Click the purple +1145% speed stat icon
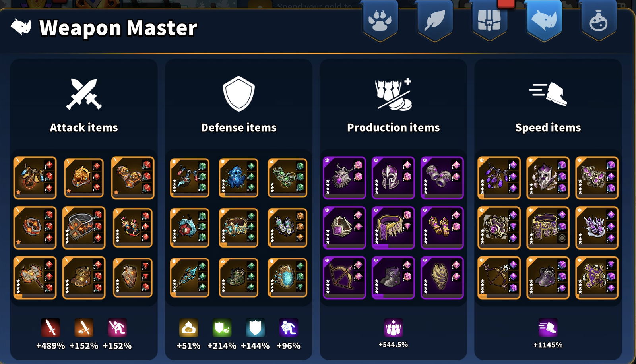The height and width of the screenshot is (364, 636). 548,328
